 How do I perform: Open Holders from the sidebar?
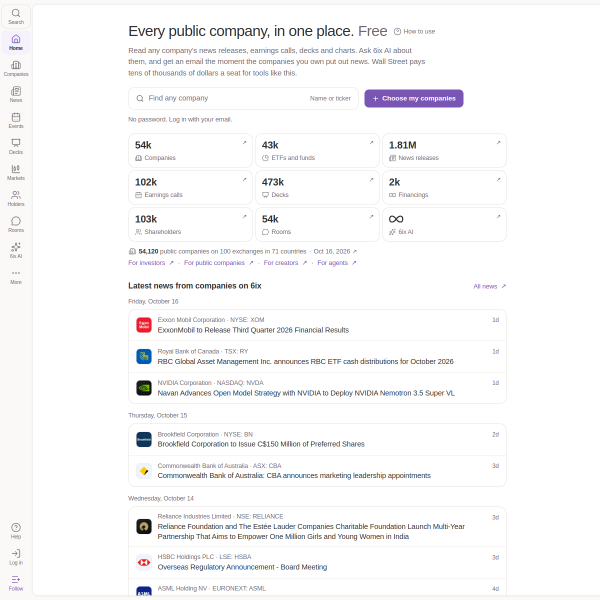pos(16,199)
